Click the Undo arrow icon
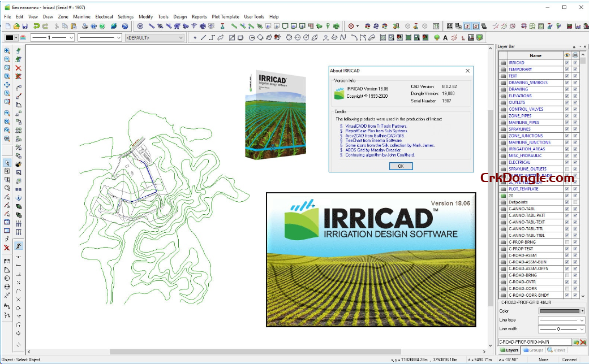The width and height of the screenshot is (589, 364). point(36,26)
